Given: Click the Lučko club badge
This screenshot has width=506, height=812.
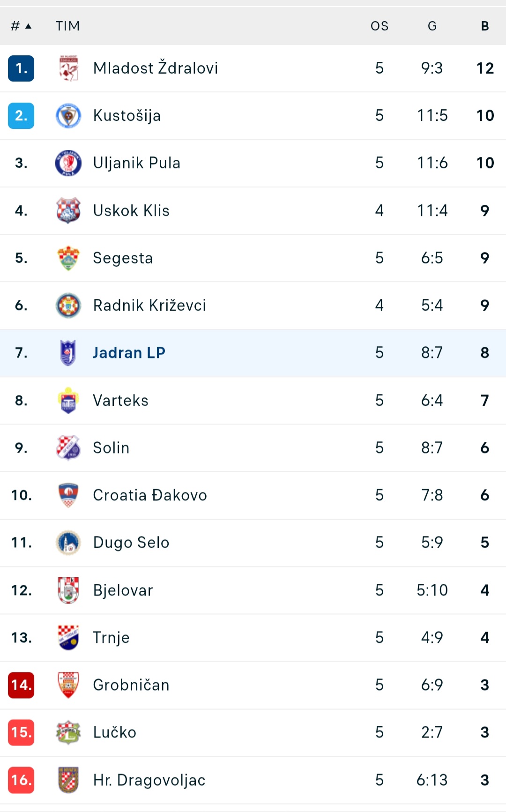Looking at the screenshot, I should tap(68, 732).
